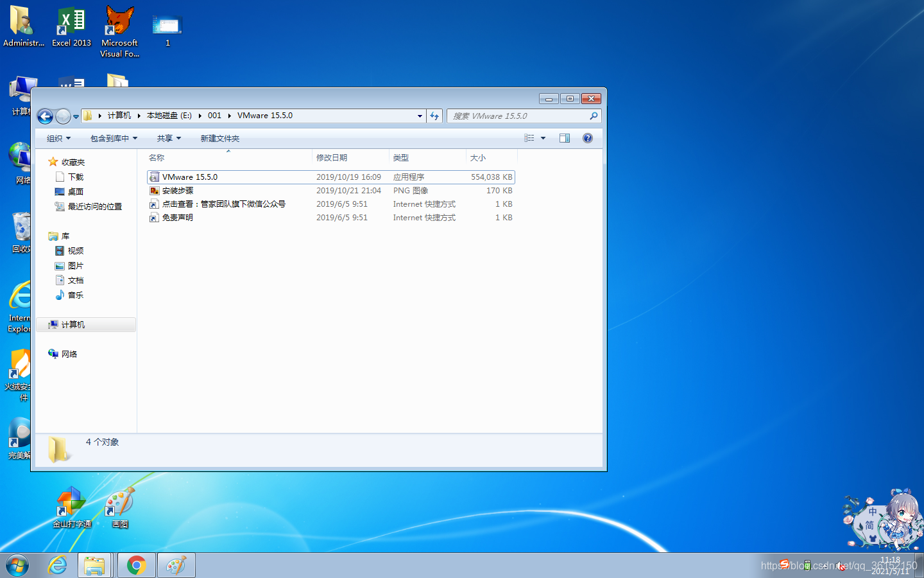Open the view options dropdown arrow
Viewport: 924px width, 578px height.
(543, 138)
